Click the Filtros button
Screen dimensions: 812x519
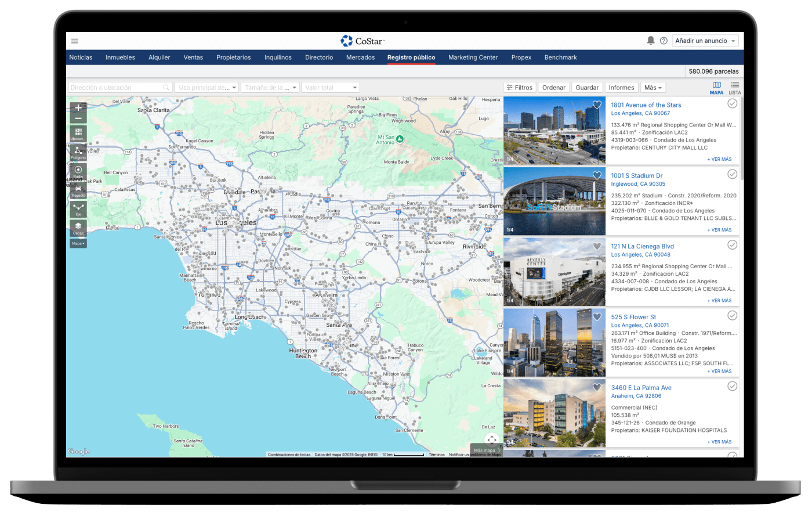click(520, 88)
